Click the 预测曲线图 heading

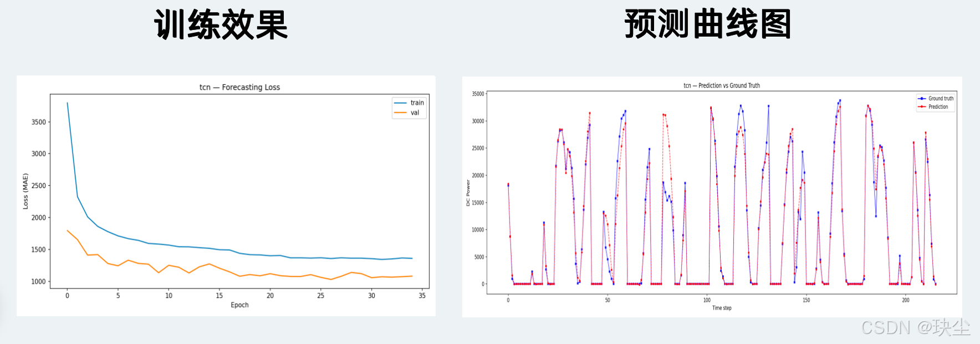[708, 23]
